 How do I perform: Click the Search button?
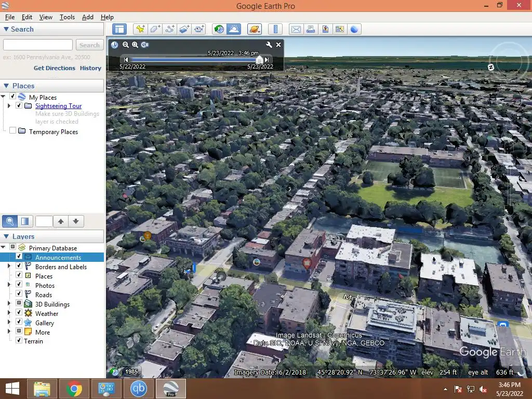coord(89,45)
